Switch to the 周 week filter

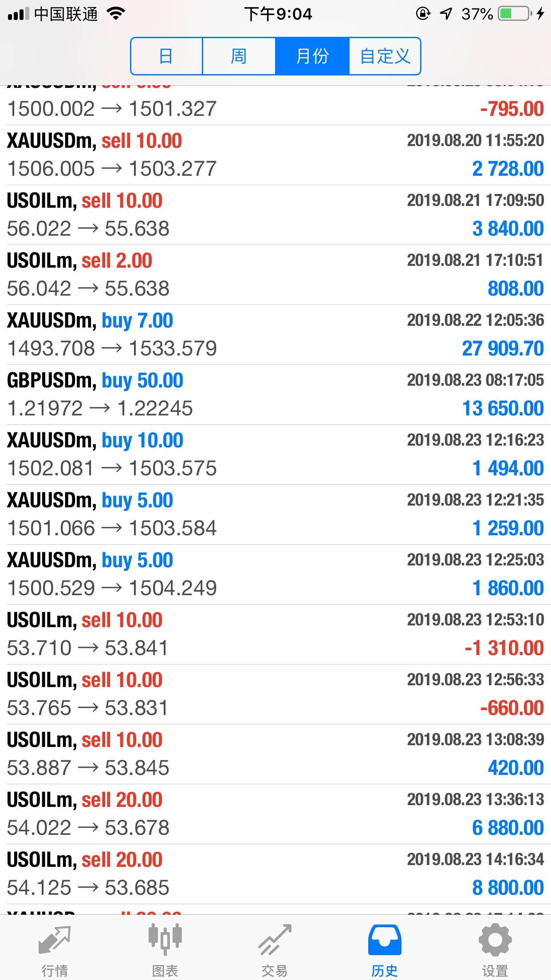(239, 56)
